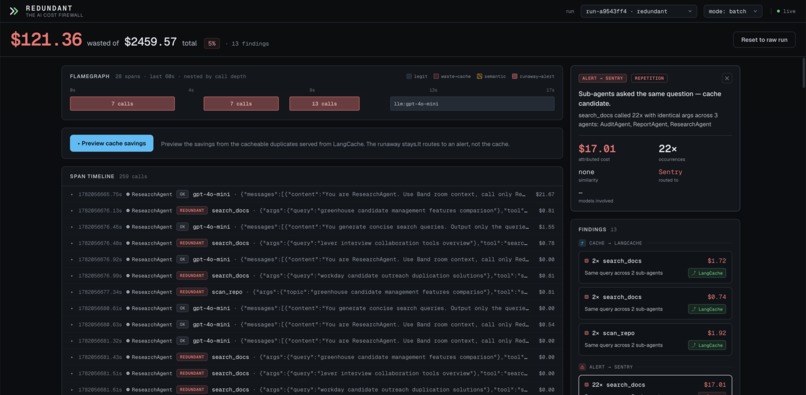Click the runaway-alert legend swatch
The width and height of the screenshot is (806, 395).
point(514,77)
